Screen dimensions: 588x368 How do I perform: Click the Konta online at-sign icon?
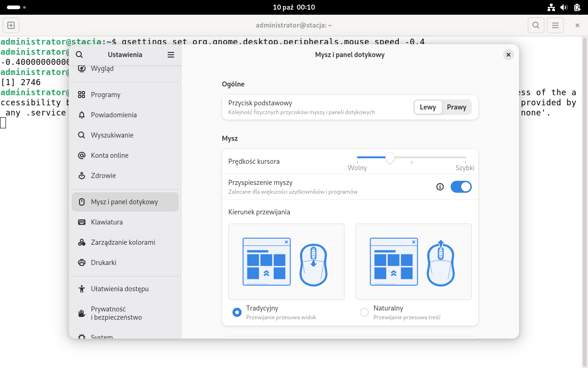tap(82, 155)
